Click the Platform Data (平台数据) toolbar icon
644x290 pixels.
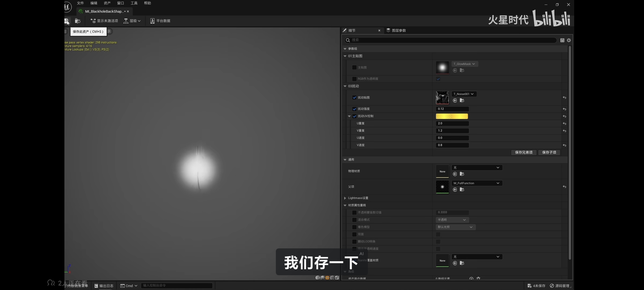pyautogui.click(x=152, y=21)
